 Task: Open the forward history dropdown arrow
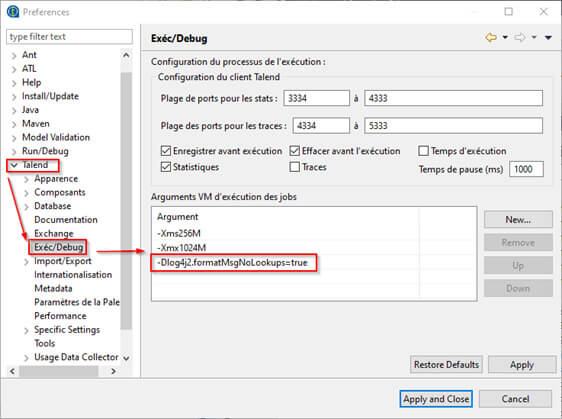point(534,37)
